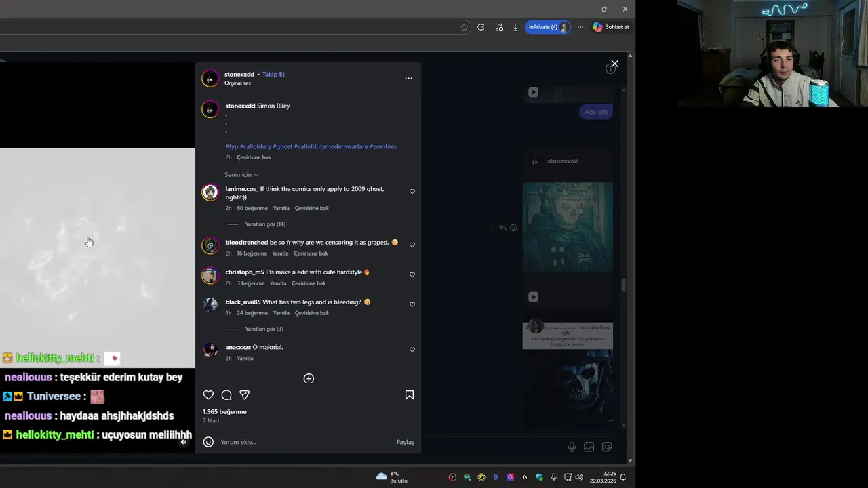
Task: Save post with bookmark icon
Action: coord(410,395)
